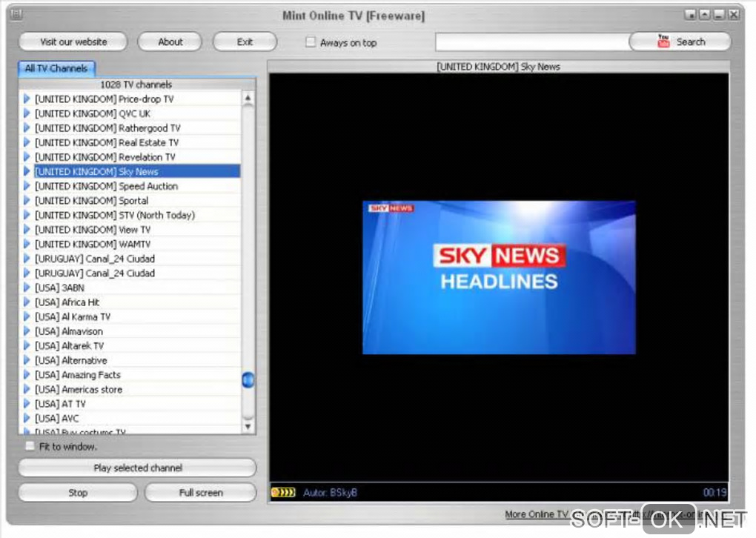Click the blue scrollbar thumb in channel list
This screenshot has width=756, height=538.
pyautogui.click(x=248, y=380)
